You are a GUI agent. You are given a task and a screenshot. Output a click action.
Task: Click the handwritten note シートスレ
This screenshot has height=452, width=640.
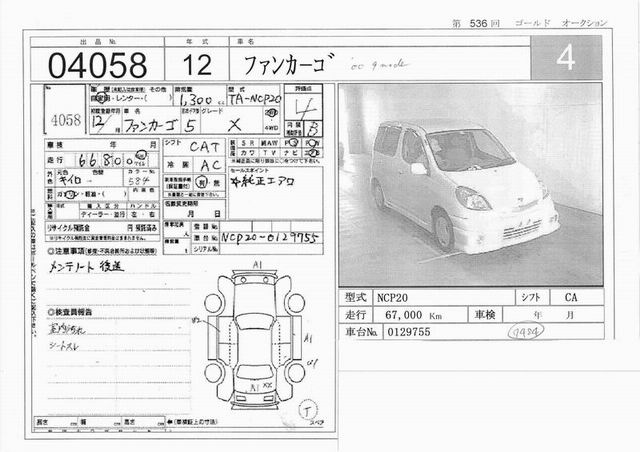pos(64,347)
